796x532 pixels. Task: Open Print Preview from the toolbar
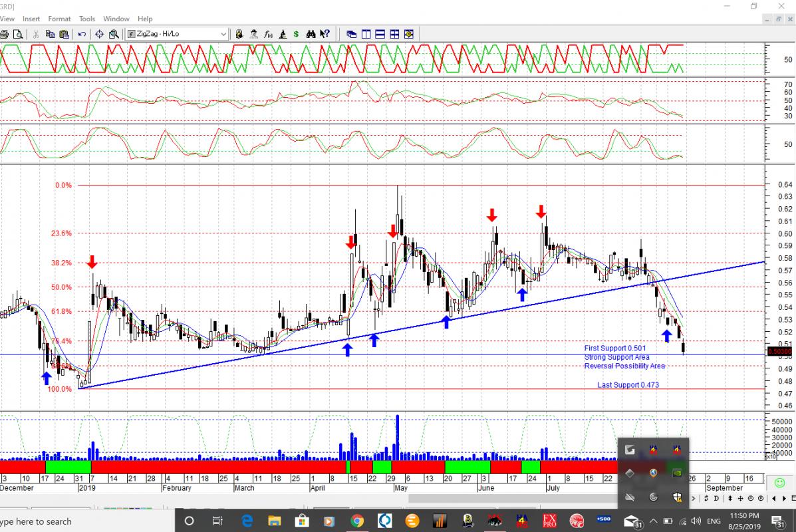pos(18,34)
